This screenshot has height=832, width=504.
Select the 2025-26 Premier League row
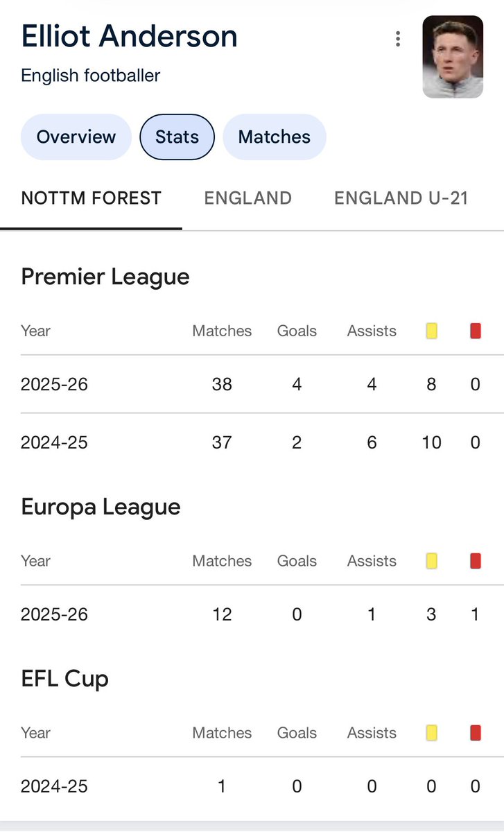(252, 384)
